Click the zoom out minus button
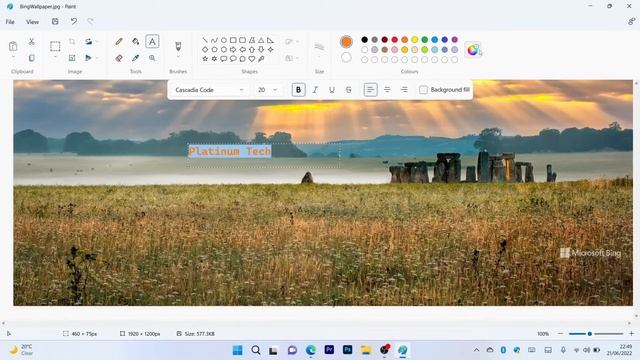The image size is (640, 360). [x=560, y=334]
